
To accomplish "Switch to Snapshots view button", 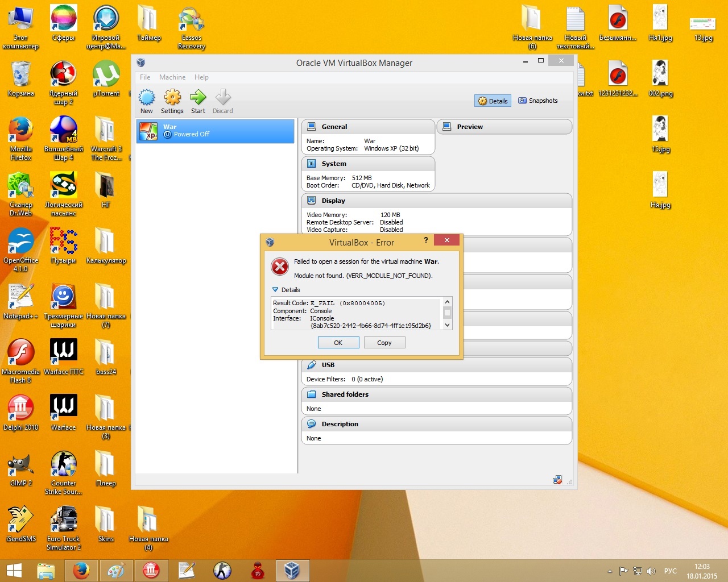I will coord(537,101).
